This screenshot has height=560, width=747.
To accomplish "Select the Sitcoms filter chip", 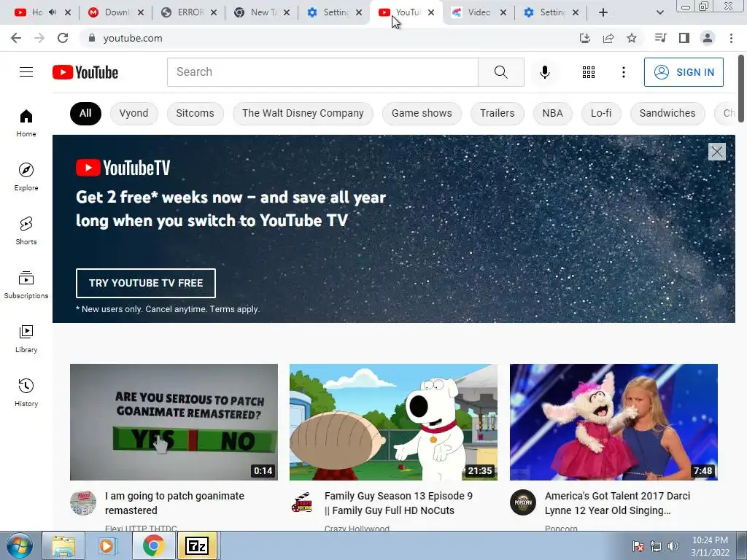I will (195, 113).
